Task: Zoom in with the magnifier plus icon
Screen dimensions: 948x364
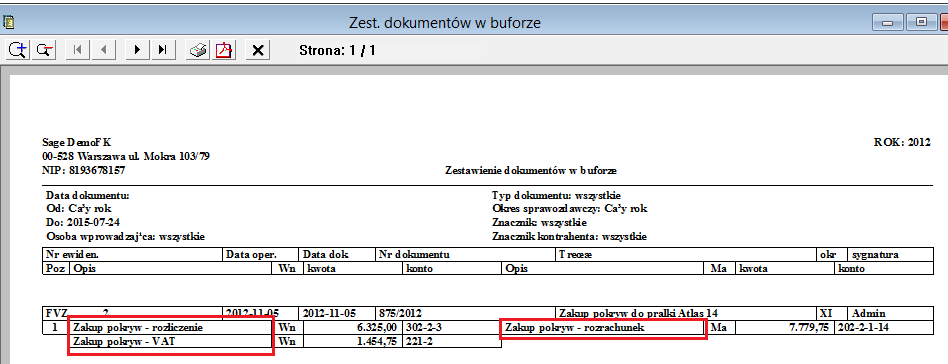Action: click(x=18, y=50)
